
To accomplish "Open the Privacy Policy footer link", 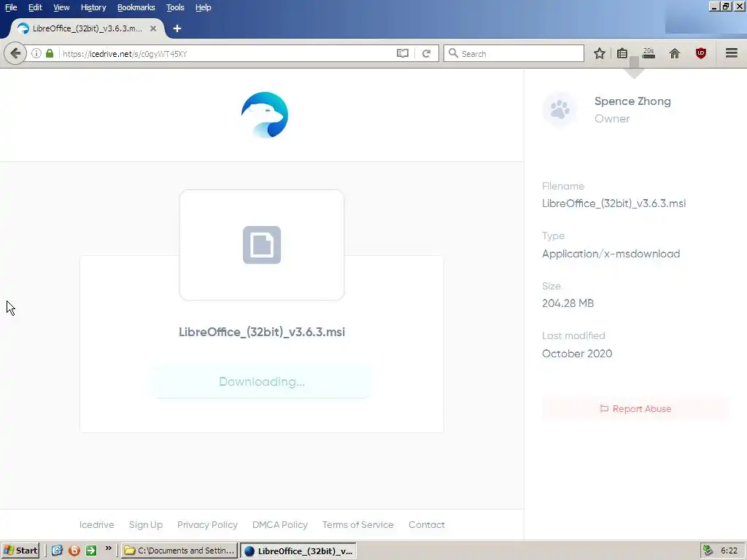I will click(207, 525).
